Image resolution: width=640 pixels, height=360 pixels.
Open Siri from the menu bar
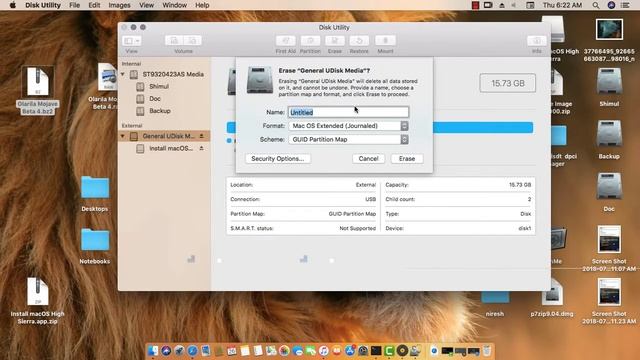611,5
